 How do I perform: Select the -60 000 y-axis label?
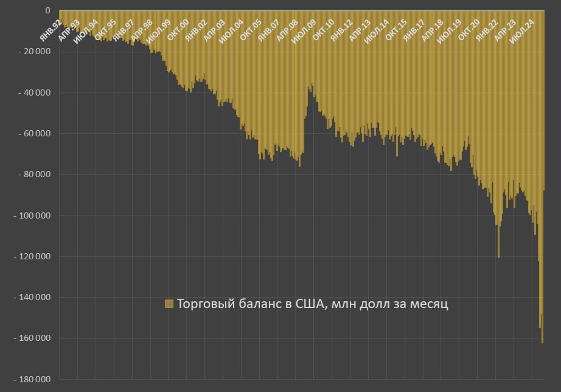(34, 134)
